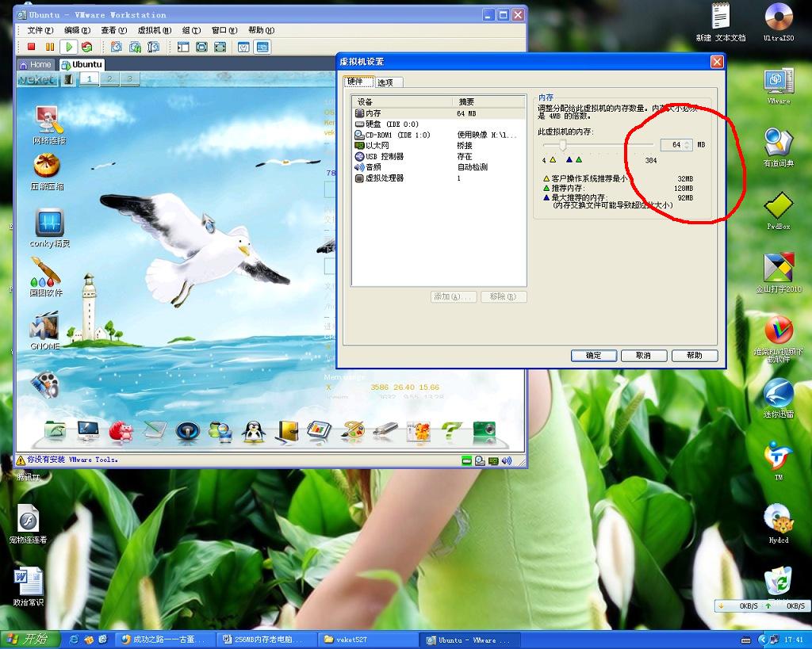This screenshot has height=649, width=812.
Task: Open the conky精灵 guest desktop icon
Action: (49, 228)
